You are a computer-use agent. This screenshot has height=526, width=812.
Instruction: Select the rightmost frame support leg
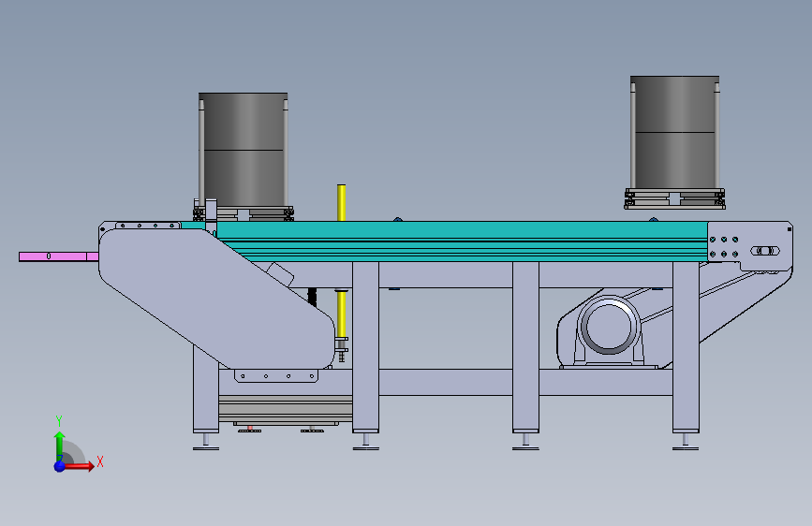point(686,347)
